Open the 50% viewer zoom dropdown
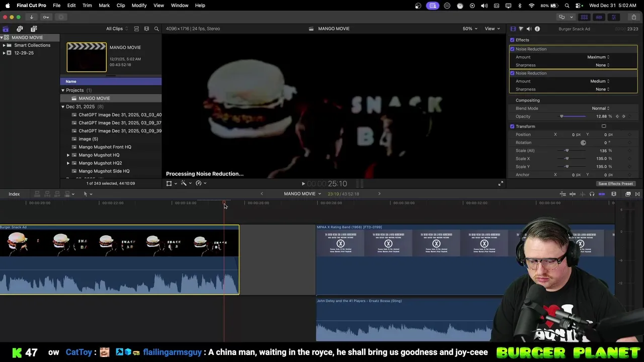This screenshot has height=362, width=644. pyautogui.click(x=470, y=29)
